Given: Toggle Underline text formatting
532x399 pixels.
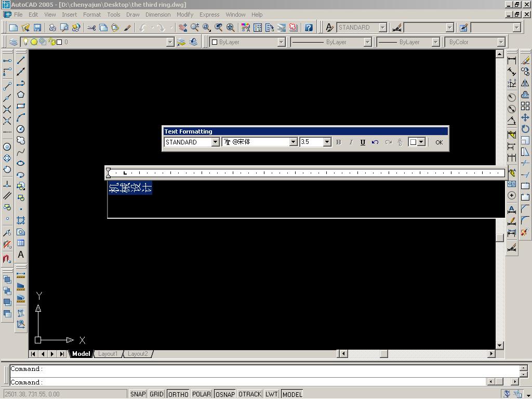Looking at the screenshot, I should coord(363,142).
